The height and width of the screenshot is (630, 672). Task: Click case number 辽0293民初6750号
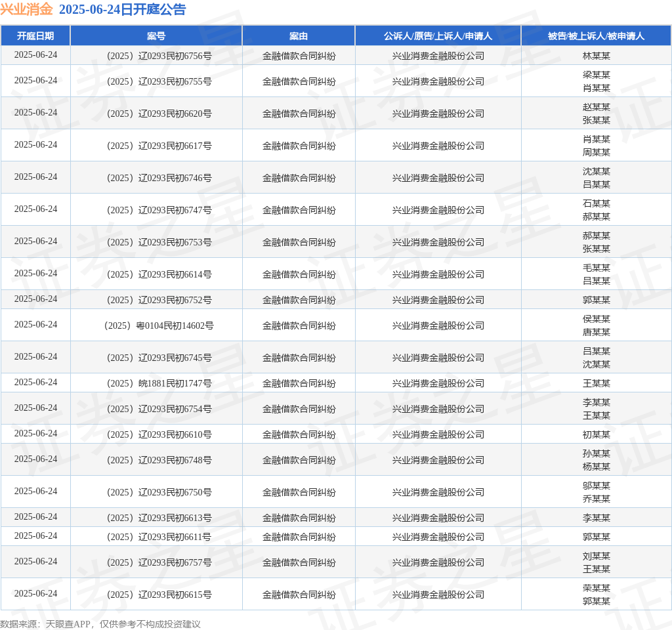pos(159,492)
